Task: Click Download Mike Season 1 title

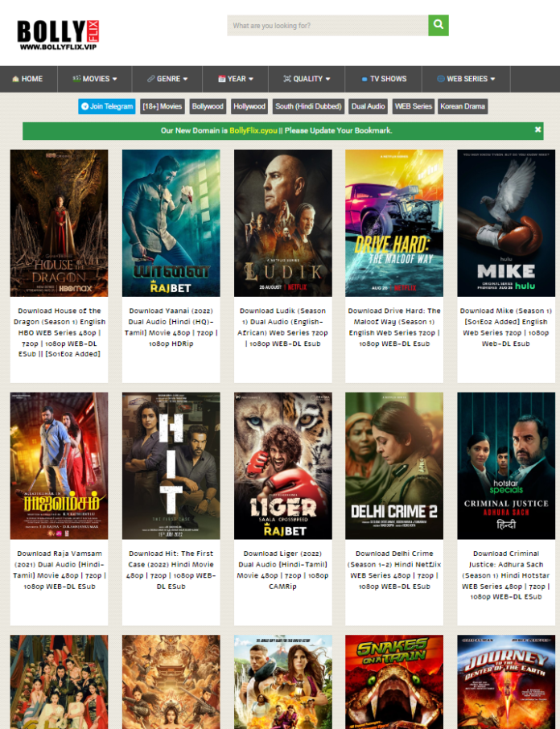Action: pos(506,327)
